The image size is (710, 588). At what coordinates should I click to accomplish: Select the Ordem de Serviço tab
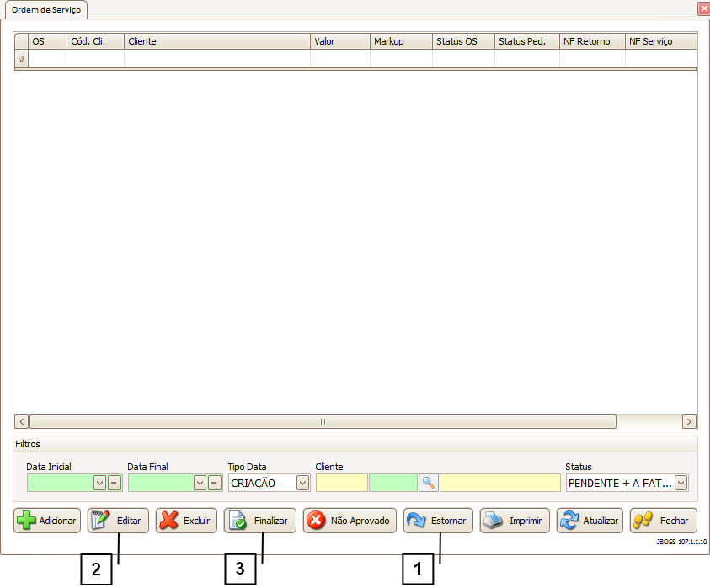pos(46,9)
